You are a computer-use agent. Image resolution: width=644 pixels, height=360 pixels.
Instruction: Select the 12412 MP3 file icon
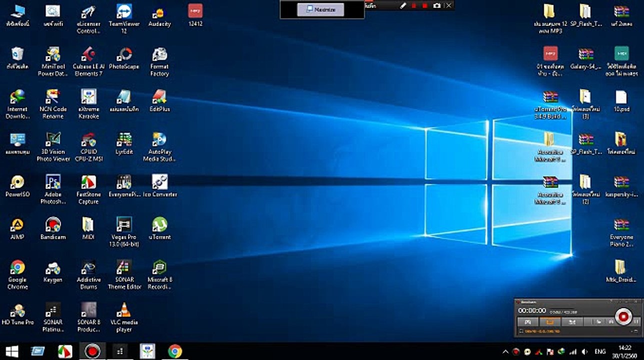(x=195, y=15)
